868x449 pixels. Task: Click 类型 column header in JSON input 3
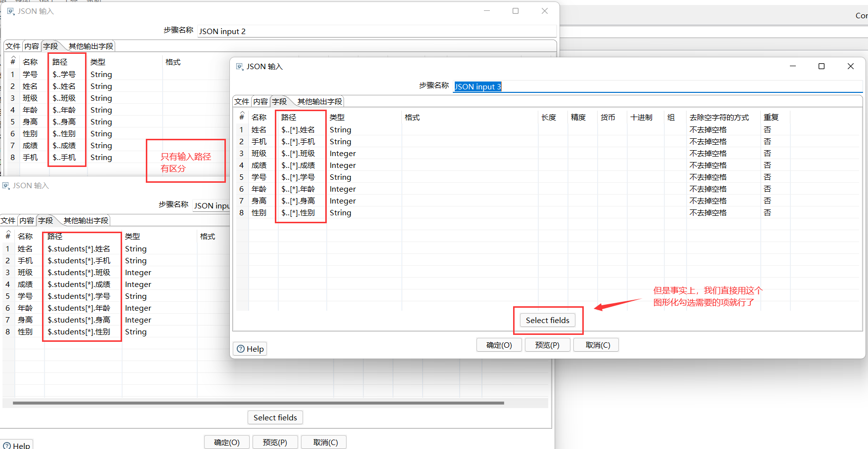click(x=364, y=117)
